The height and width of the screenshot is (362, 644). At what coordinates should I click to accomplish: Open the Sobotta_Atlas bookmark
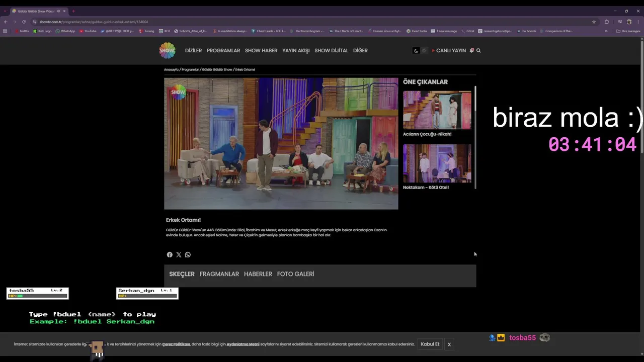click(x=191, y=31)
